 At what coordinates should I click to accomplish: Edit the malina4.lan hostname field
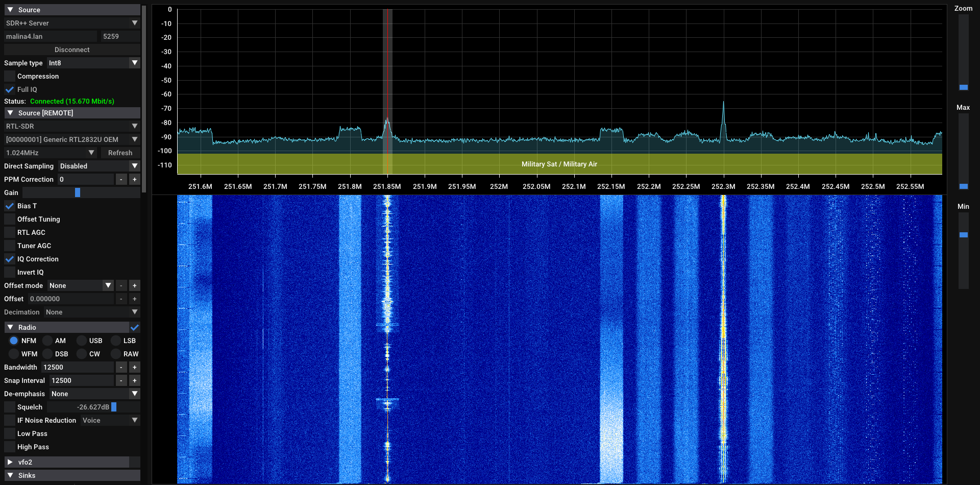(51, 36)
